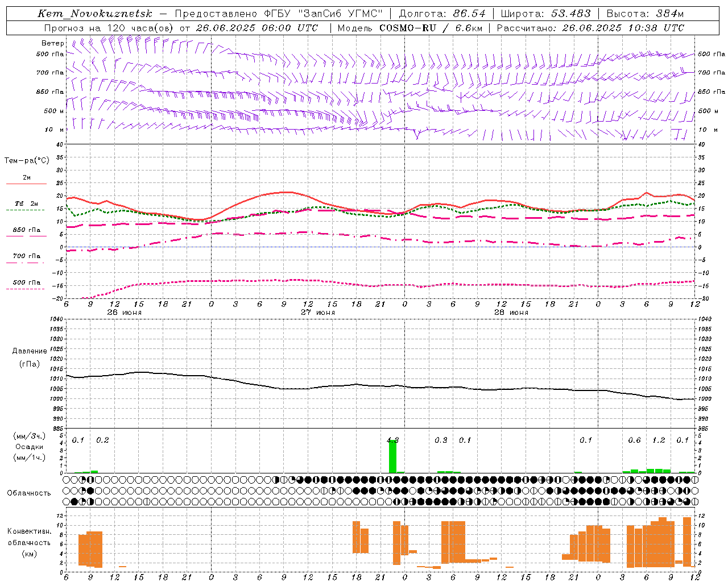Click the 1.2 precipitation amount value
The width and height of the screenshot is (728, 582).
(x=659, y=440)
